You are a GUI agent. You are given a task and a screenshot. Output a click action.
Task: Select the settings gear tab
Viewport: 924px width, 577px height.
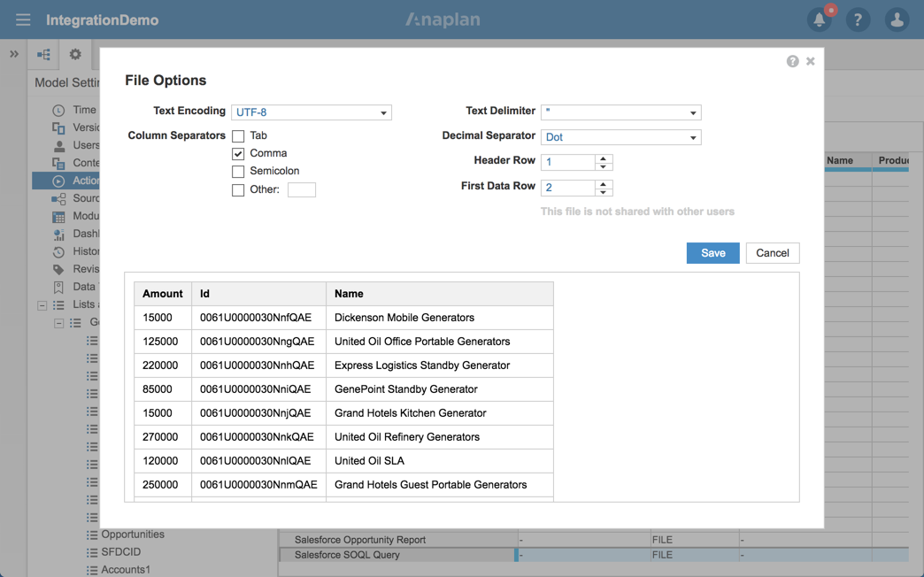[x=75, y=54]
